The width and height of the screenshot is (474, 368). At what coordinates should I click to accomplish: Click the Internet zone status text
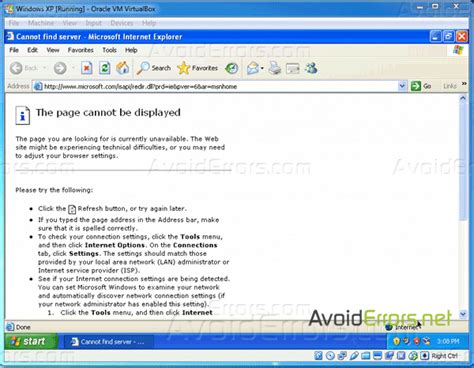point(406,327)
